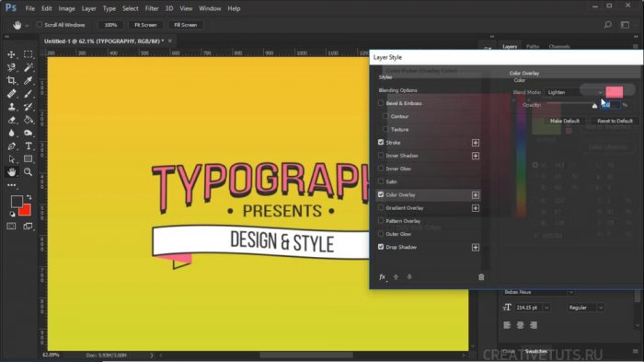Add another Drop Shadow with plus
Image resolution: width=644 pixels, height=362 pixels.
[x=476, y=247]
